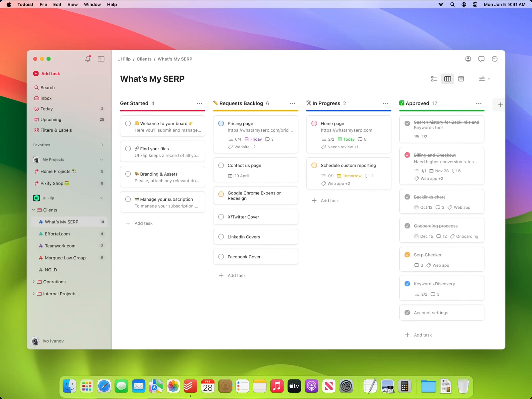This screenshot has height=399, width=532.
Task: Uncheck the Keywords Discovery task
Action: (407, 284)
